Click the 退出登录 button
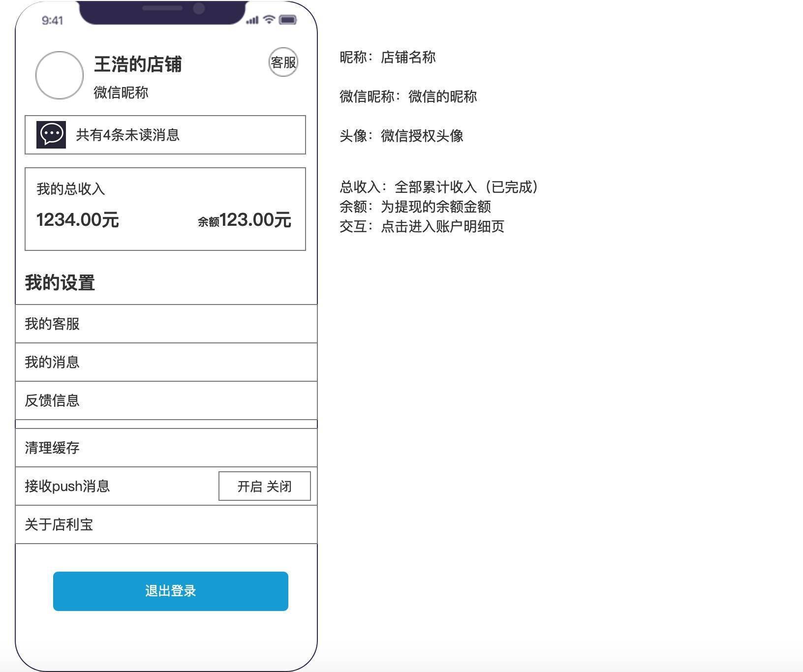Screen dimensions: 803x672 pos(171,591)
